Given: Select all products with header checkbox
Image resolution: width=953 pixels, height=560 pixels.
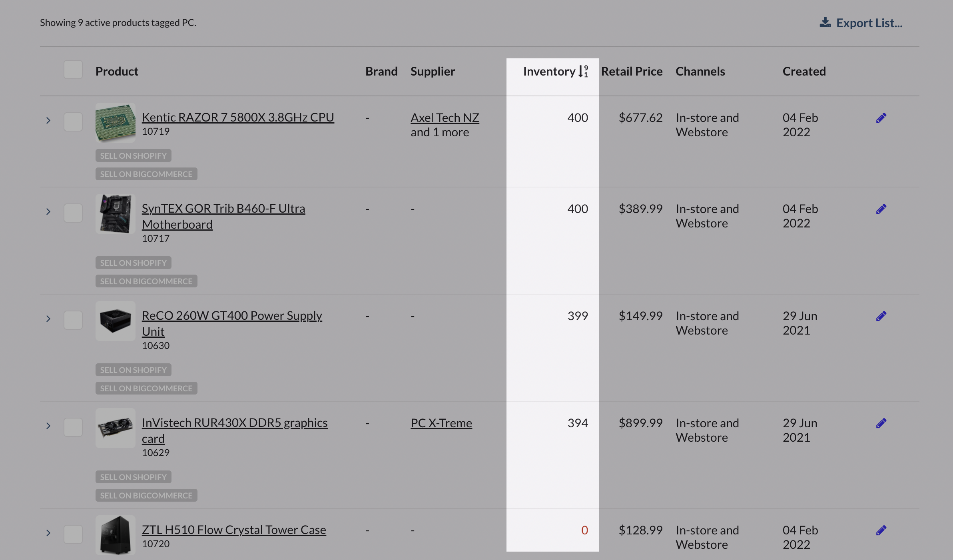Looking at the screenshot, I should [73, 70].
